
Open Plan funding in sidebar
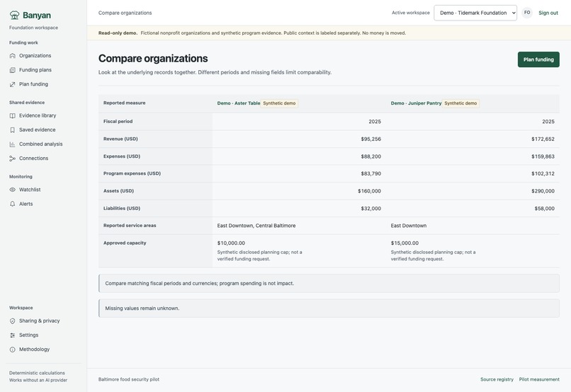click(33, 84)
